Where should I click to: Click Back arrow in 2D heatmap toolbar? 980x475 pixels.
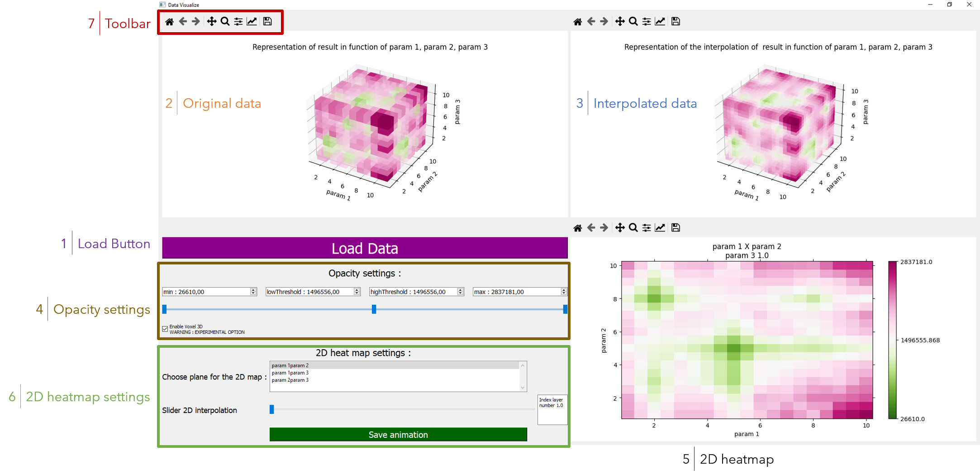point(591,227)
